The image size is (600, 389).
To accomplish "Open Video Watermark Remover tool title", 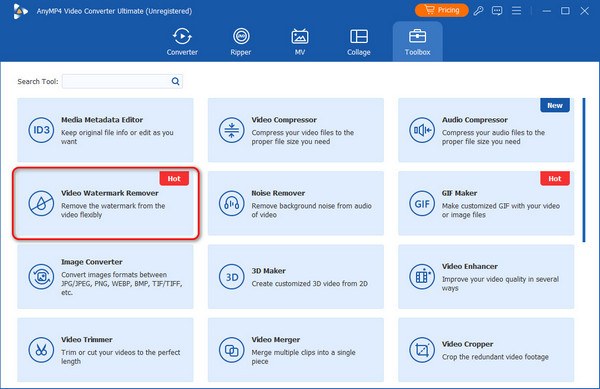I will click(109, 193).
